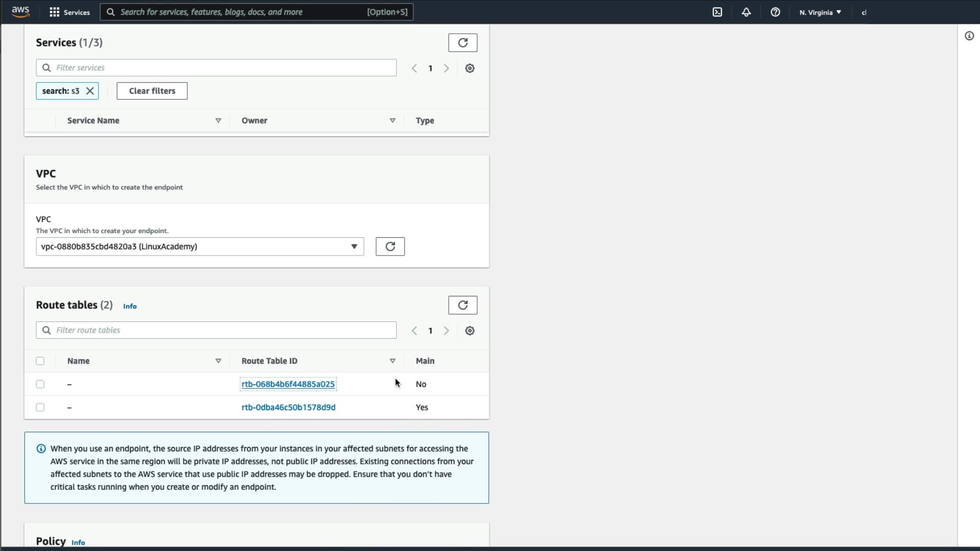
Task: Refresh the Services list
Action: point(462,43)
